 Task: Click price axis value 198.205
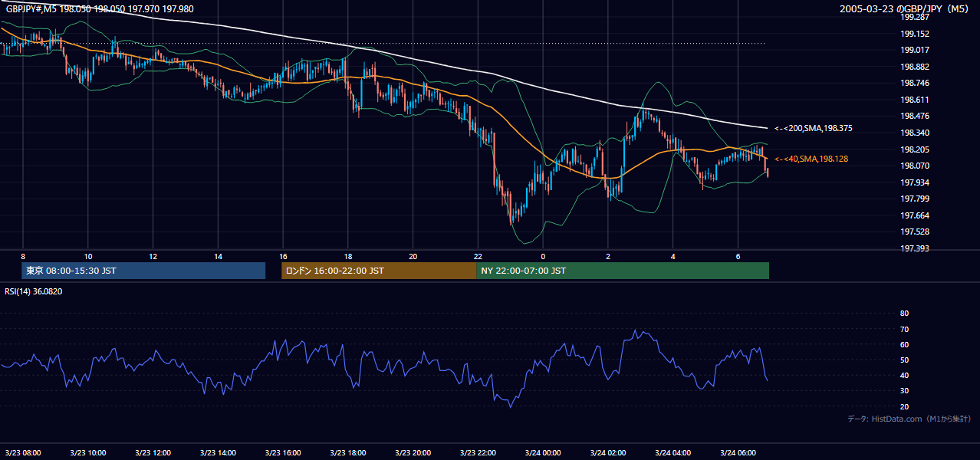pos(916,149)
